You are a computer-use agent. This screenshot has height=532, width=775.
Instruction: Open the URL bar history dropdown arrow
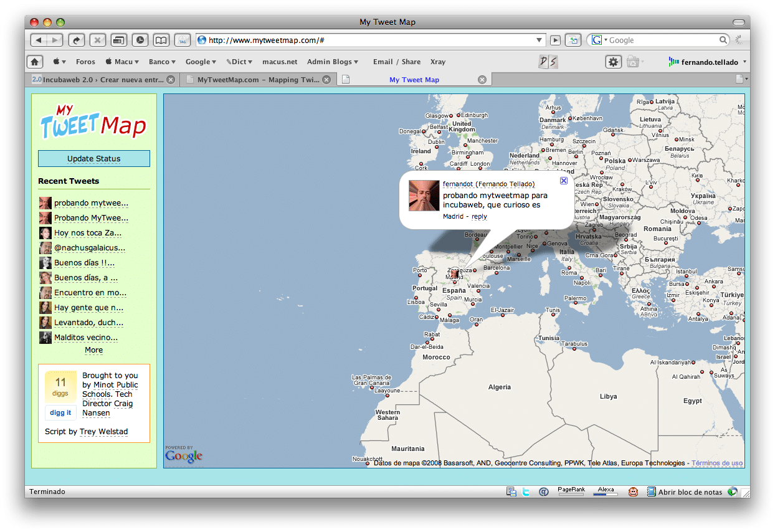click(x=540, y=40)
